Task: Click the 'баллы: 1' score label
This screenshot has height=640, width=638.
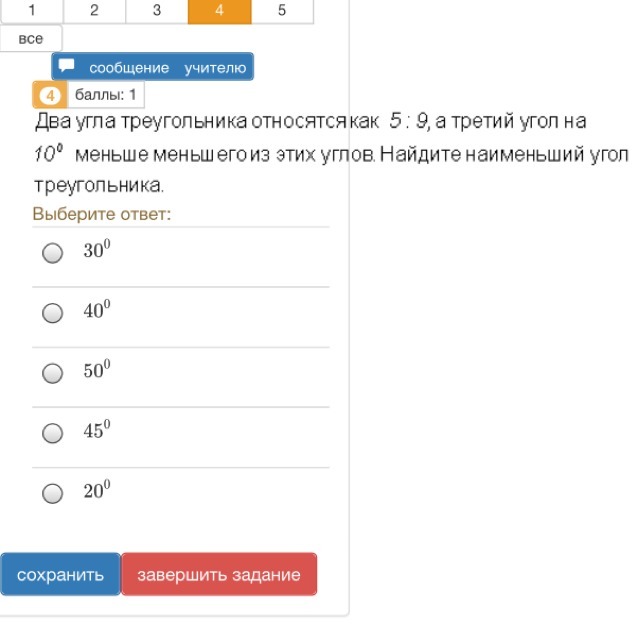Action: click(x=104, y=96)
